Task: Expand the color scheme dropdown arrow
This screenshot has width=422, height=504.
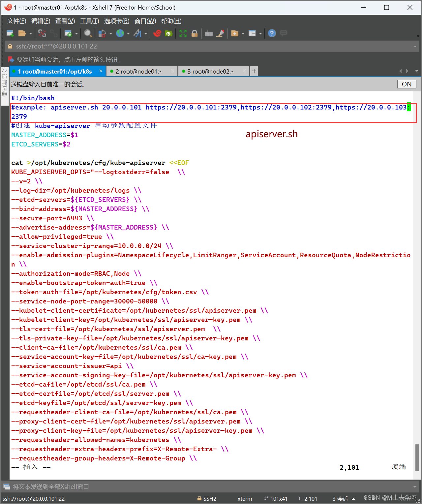Action: tap(111, 33)
